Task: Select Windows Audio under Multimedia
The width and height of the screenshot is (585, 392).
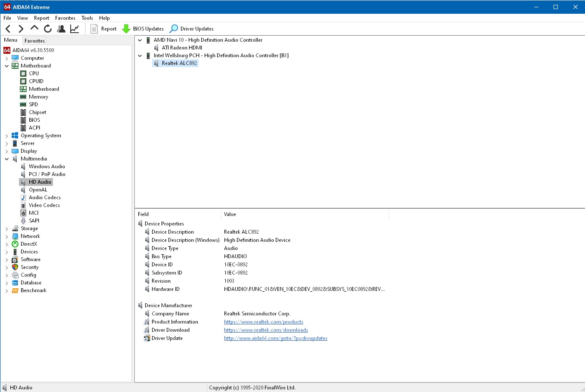Action: point(47,167)
